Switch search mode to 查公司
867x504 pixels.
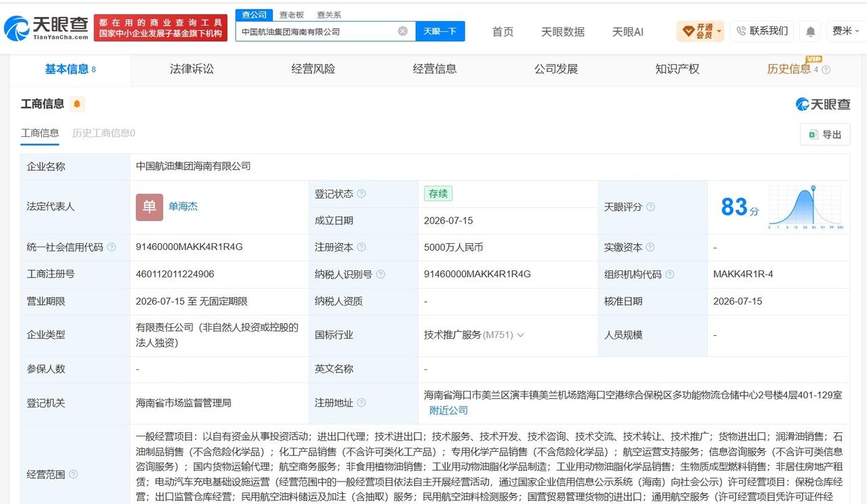[254, 14]
